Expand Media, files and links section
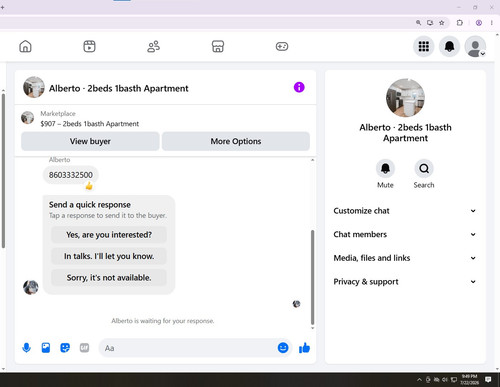The width and height of the screenshot is (500, 387). pos(405,258)
